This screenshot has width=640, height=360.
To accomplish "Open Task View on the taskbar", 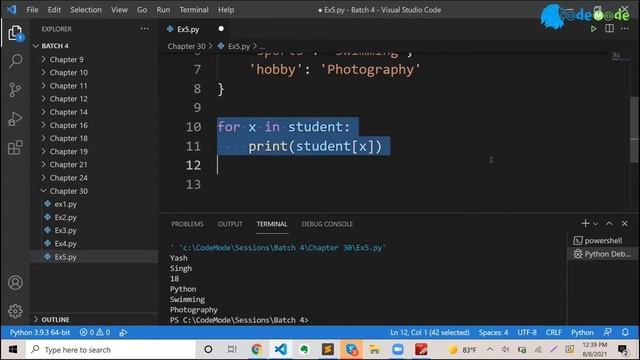I will click(x=232, y=349).
